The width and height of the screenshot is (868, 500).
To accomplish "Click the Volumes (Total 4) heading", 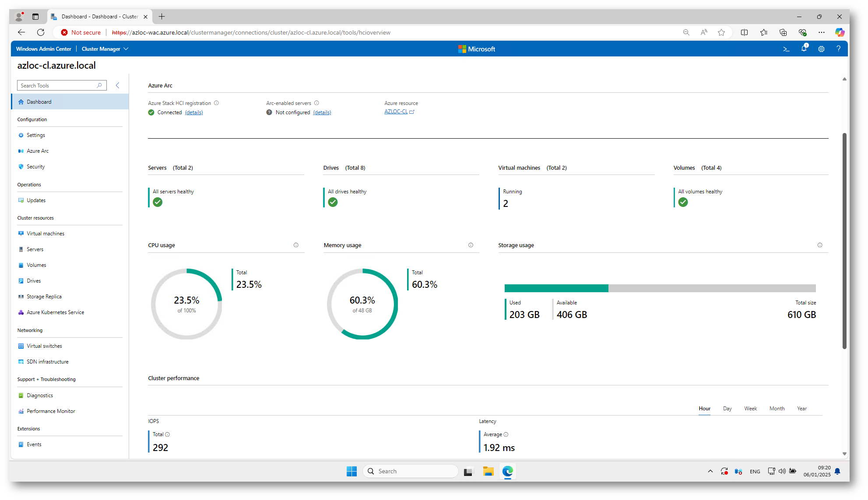I will (697, 168).
